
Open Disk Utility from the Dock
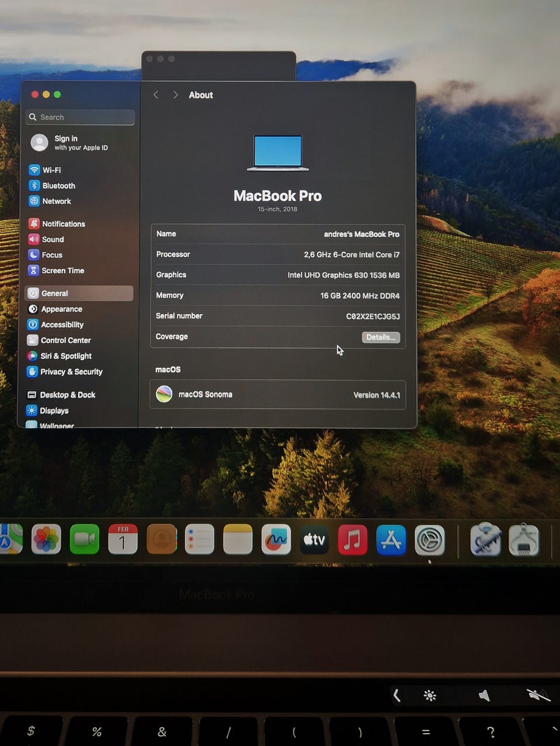[x=485, y=539]
